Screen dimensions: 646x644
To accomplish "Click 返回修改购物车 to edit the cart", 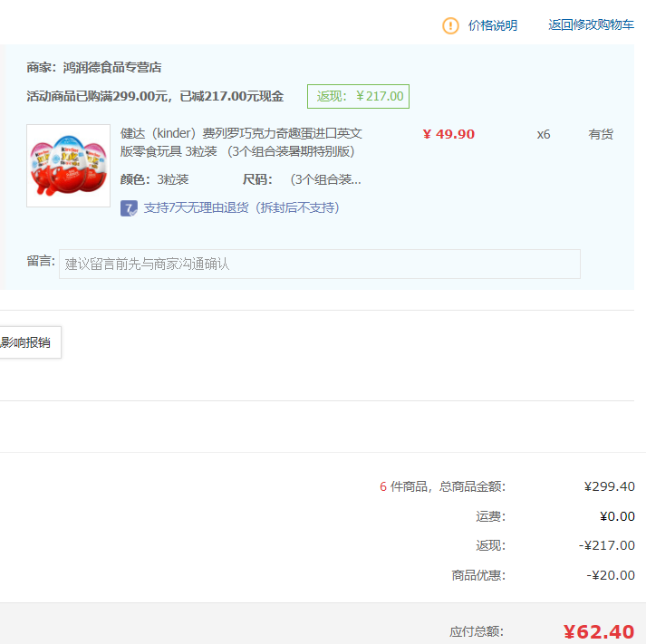I will 591,24.
